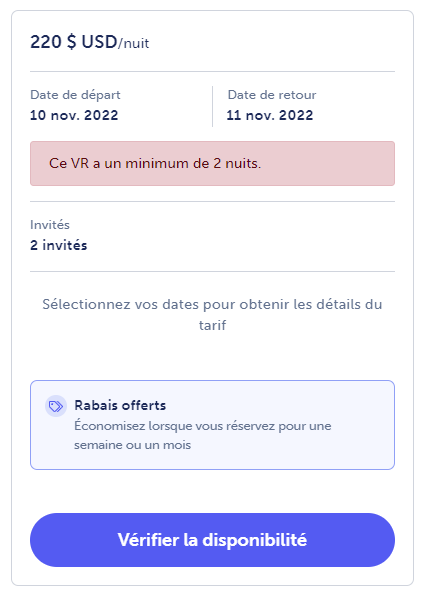
Task: Select the 10 nov. 2022 departure value
Action: tap(74, 115)
